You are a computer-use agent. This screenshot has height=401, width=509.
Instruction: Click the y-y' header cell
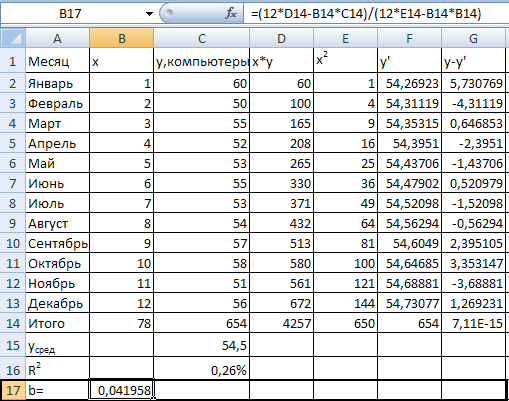[x=473, y=61]
